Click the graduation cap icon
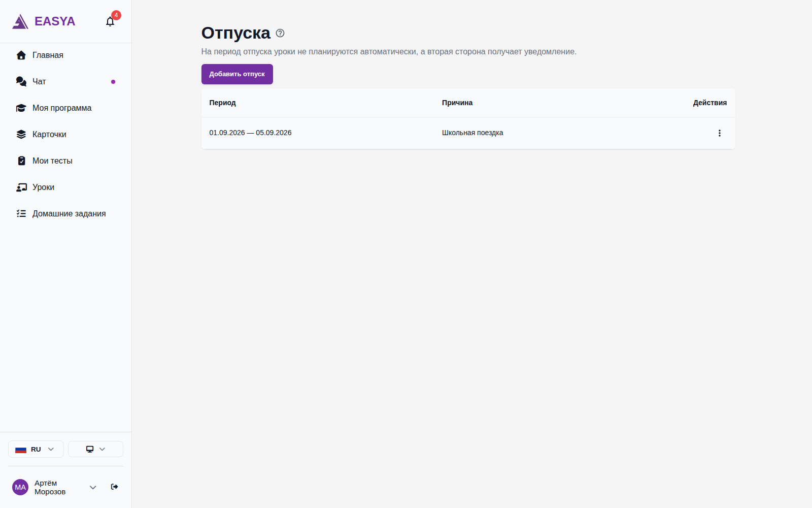Viewport: 812px width, 508px height. coord(21,108)
